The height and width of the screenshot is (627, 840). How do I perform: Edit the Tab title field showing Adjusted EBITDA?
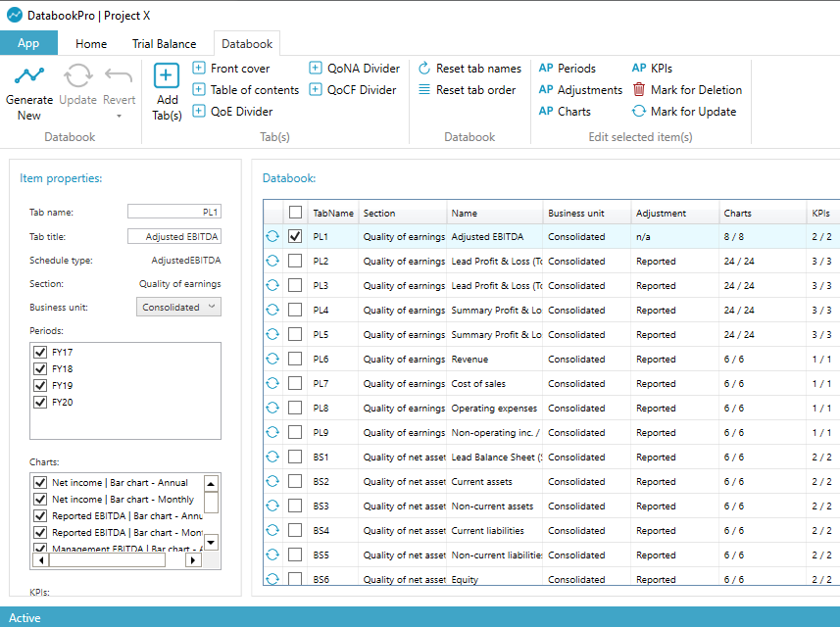click(173, 235)
